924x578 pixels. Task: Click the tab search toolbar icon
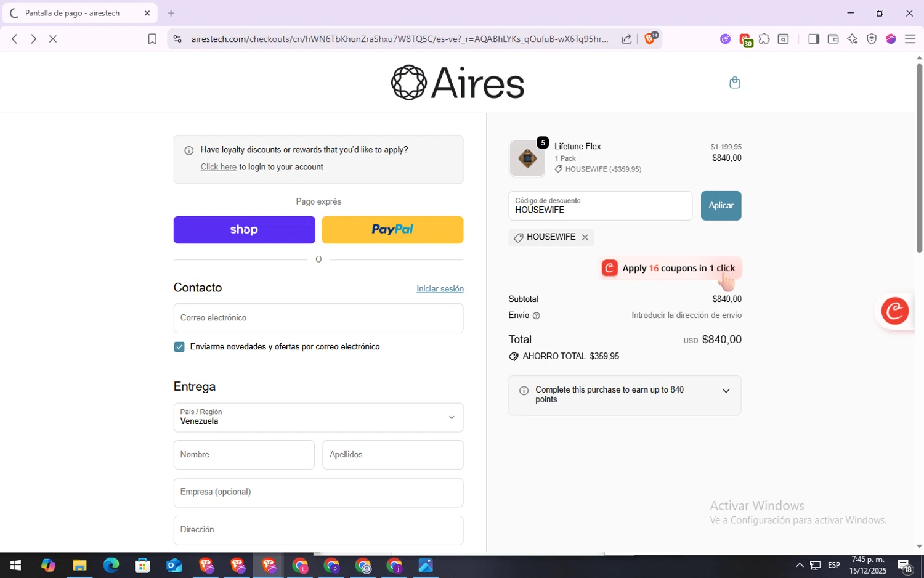[784, 39]
